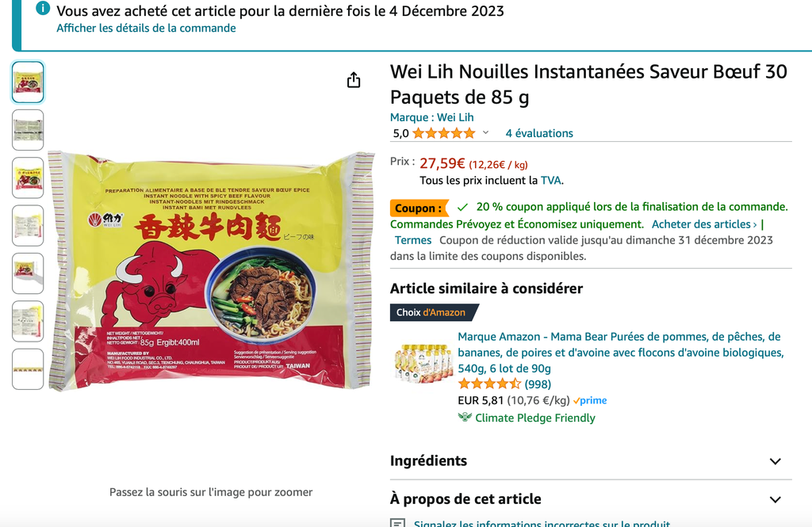Click the Acheter des articles coupon link
812x527 pixels.
click(x=704, y=224)
